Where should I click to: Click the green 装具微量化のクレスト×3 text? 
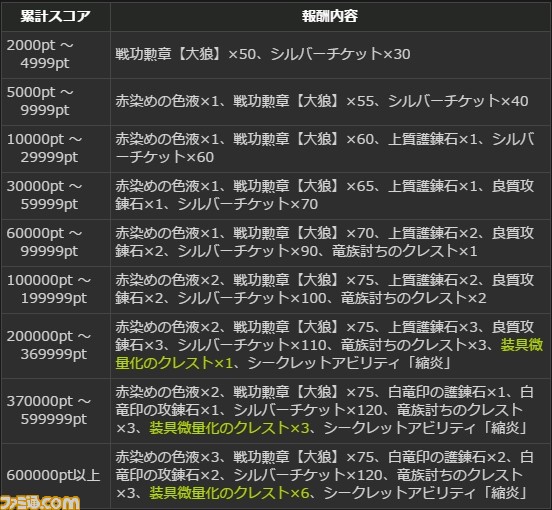(229, 428)
